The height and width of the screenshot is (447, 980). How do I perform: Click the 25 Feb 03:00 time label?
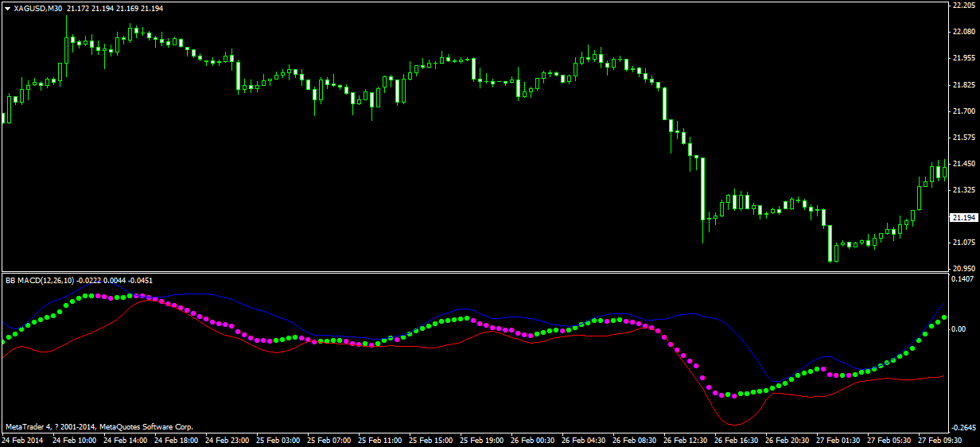[x=278, y=440]
